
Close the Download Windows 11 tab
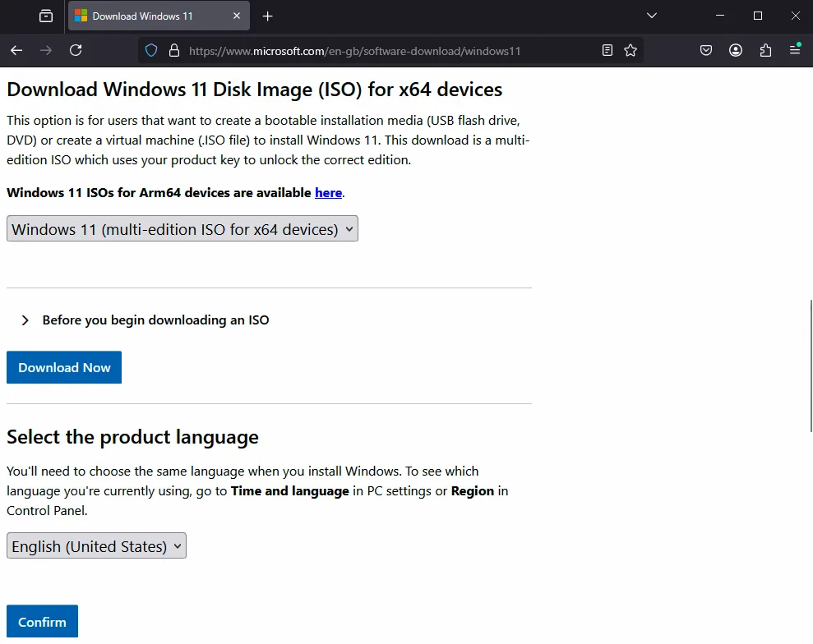click(237, 16)
